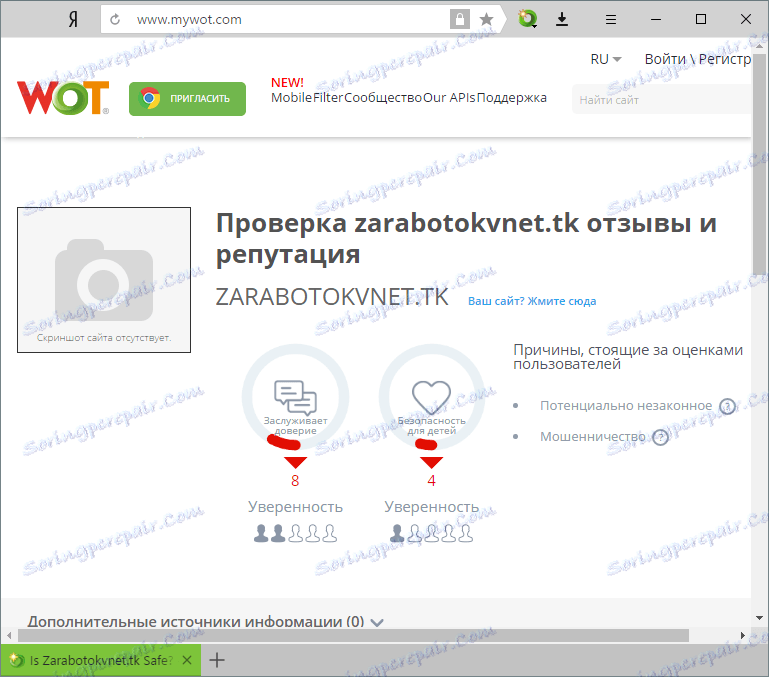Maximize the browser window
The image size is (769, 677).
click(701, 19)
